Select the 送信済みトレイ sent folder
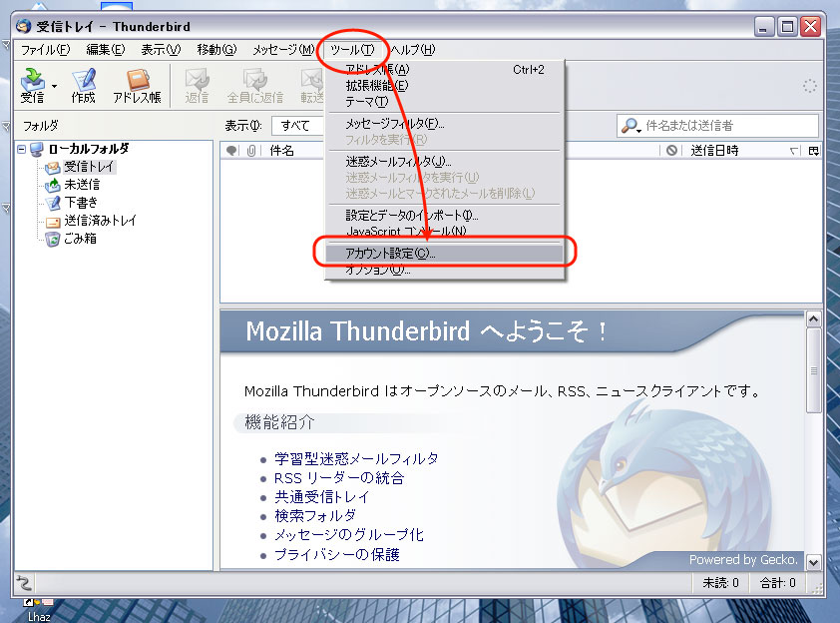The image size is (840, 623). (x=91, y=221)
